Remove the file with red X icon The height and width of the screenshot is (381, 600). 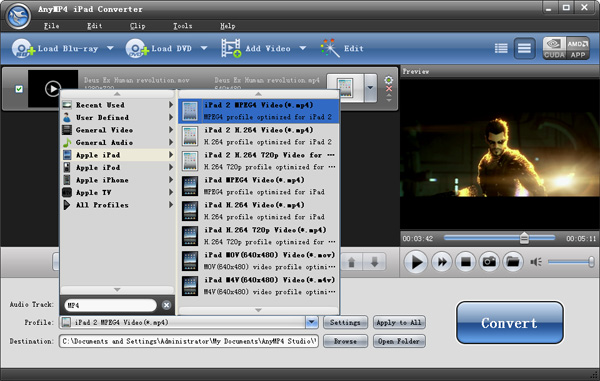[x=389, y=89]
